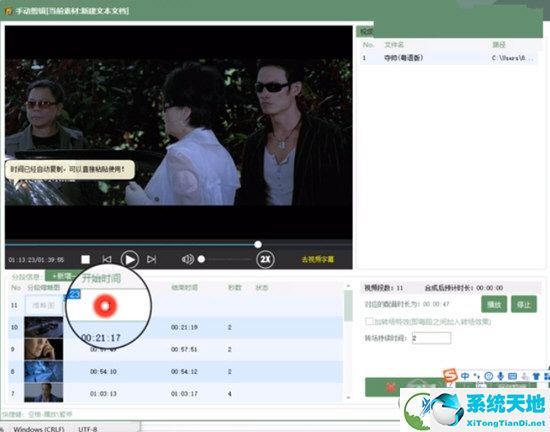The height and width of the screenshot is (432, 550).
Task: Select thumbnail of segment row 8
Action: 43,371
